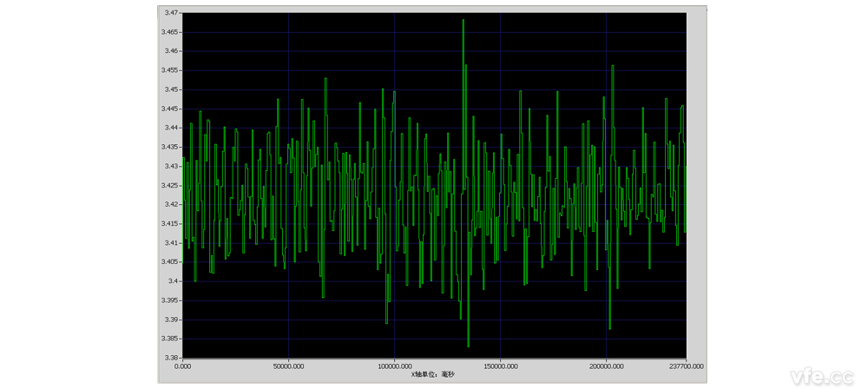Click the 3.45 Y-axis tick label
Image resolution: width=868 pixels, height=389 pixels.
[x=171, y=89]
